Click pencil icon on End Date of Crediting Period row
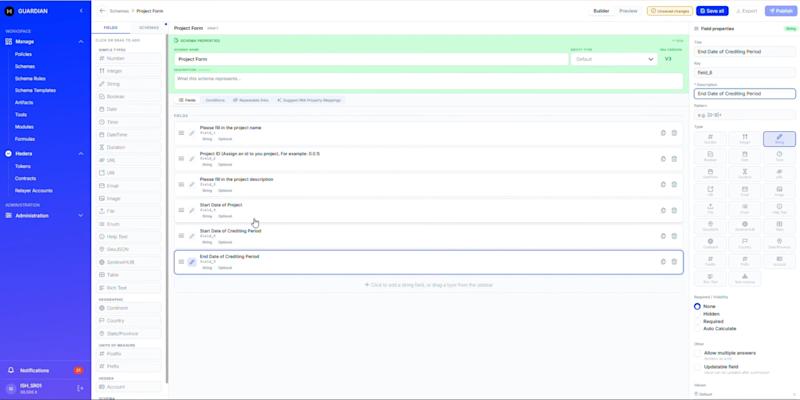 [192, 262]
